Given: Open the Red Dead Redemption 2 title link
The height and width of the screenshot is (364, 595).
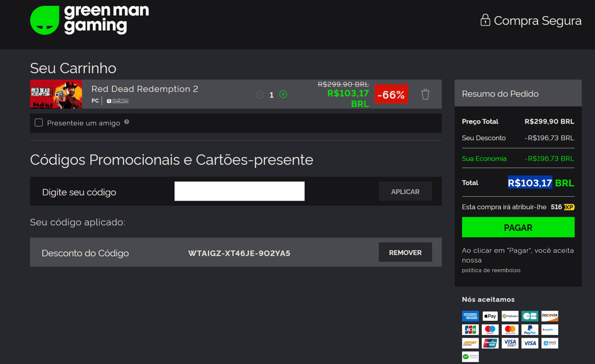Looking at the screenshot, I should (145, 89).
